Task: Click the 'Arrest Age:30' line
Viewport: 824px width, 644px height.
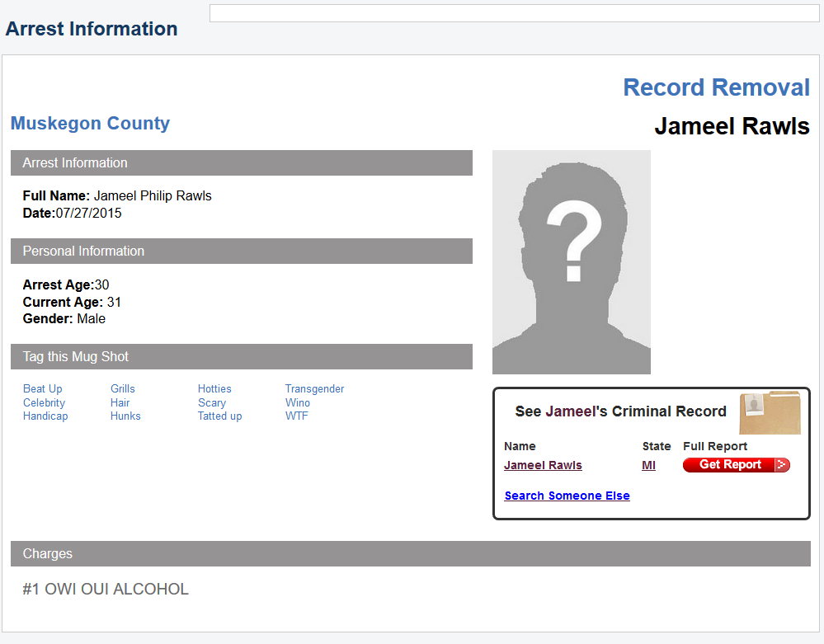Action: pos(66,284)
